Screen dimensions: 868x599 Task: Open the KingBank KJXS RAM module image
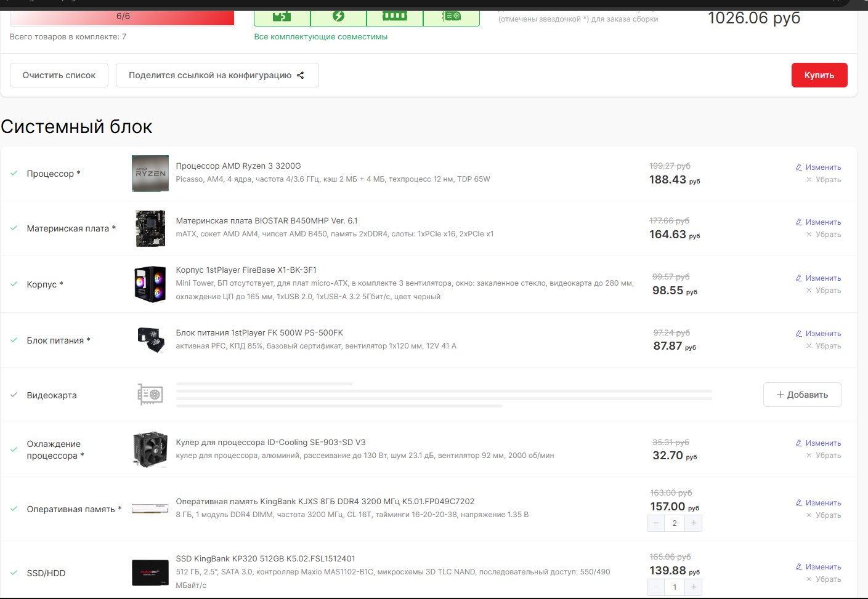[x=150, y=509]
